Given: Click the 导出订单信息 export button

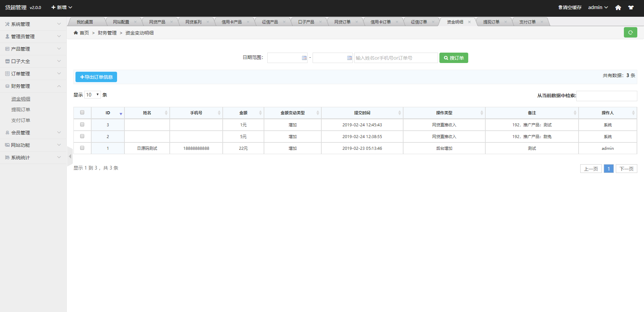Looking at the screenshot, I should coord(96,77).
